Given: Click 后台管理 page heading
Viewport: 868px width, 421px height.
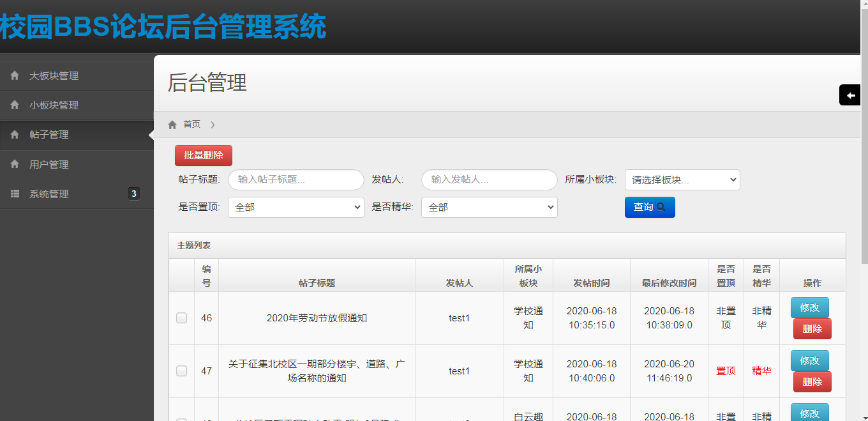Looking at the screenshot, I should coord(207,83).
